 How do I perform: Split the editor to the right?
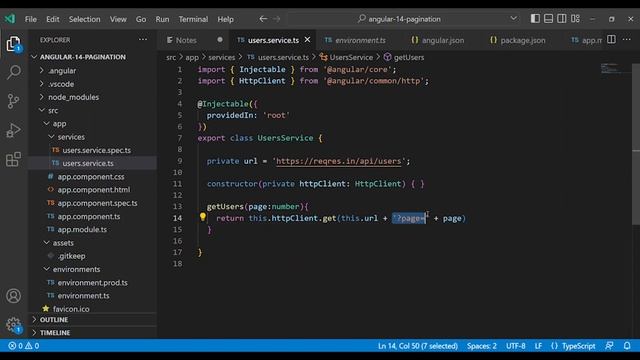(611, 40)
